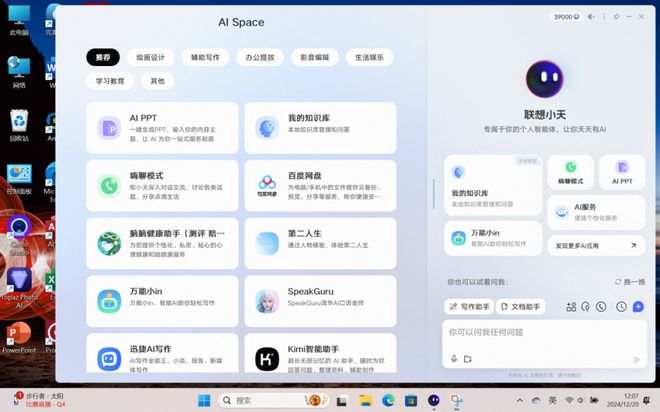Click the 英 input method indicator
The height and width of the screenshot is (412, 660).
[x=552, y=400]
